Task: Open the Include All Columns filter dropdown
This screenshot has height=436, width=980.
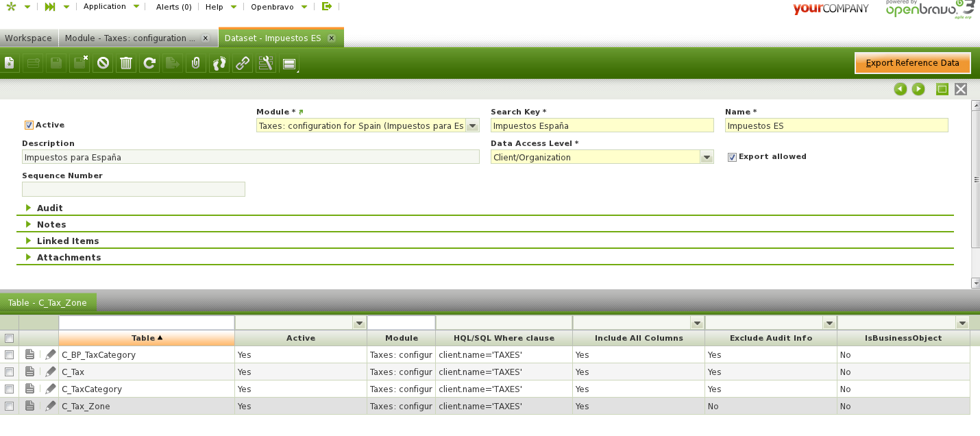Action: click(x=697, y=323)
